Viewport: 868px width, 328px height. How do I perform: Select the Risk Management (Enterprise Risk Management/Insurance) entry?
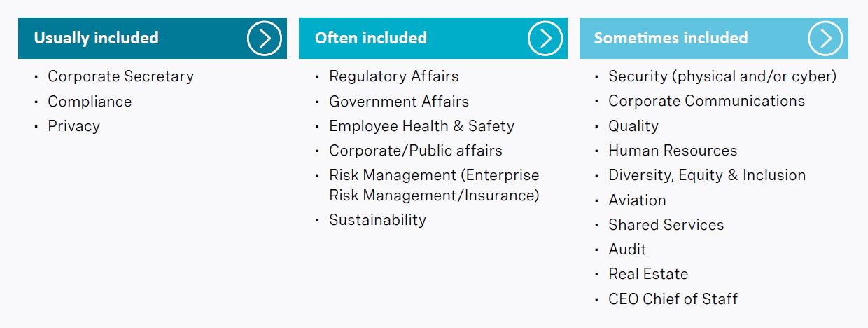[x=434, y=185]
